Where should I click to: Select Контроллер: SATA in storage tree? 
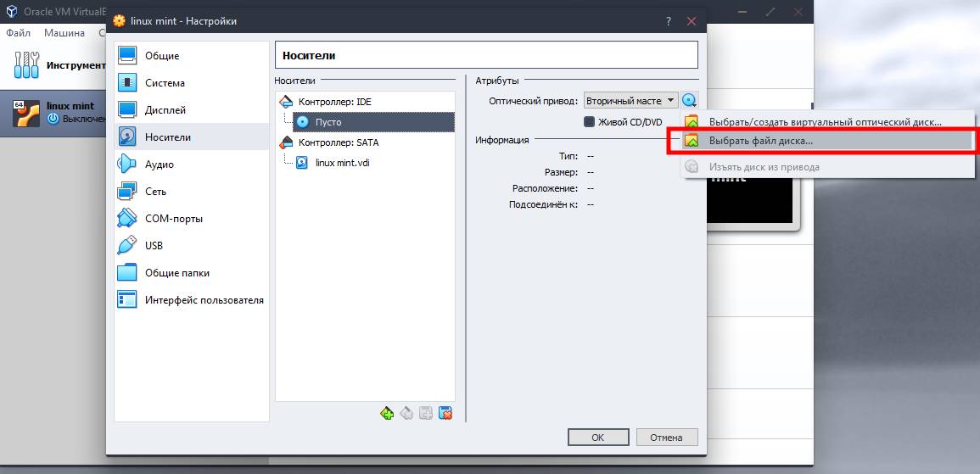point(338,142)
